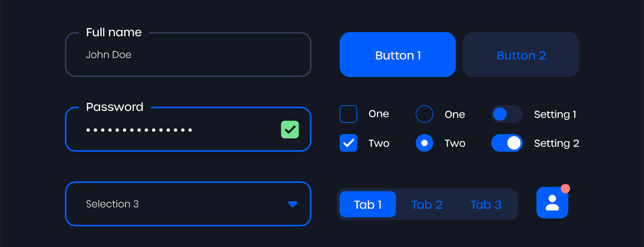644x247 pixels.
Task: Uncheck the checked checkbox labeled Two
Action: pos(348,143)
